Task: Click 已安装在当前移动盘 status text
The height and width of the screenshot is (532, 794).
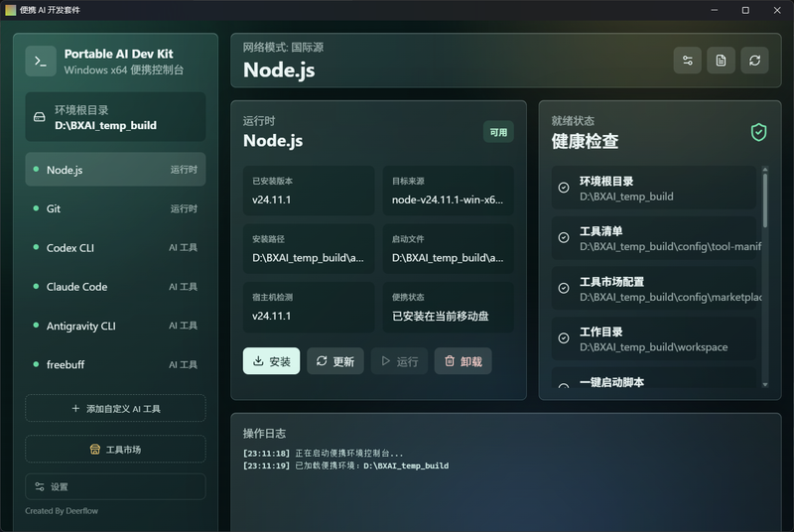Action: (x=441, y=317)
